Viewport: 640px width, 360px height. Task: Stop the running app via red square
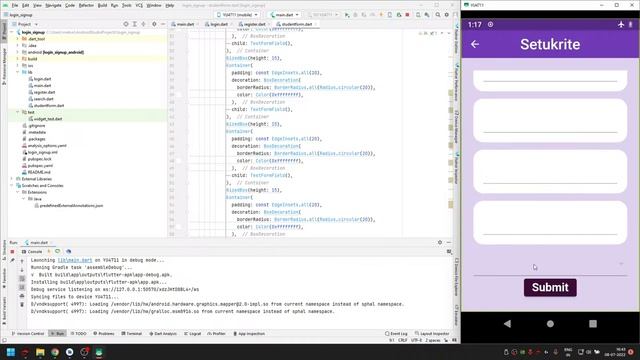pos(407,15)
